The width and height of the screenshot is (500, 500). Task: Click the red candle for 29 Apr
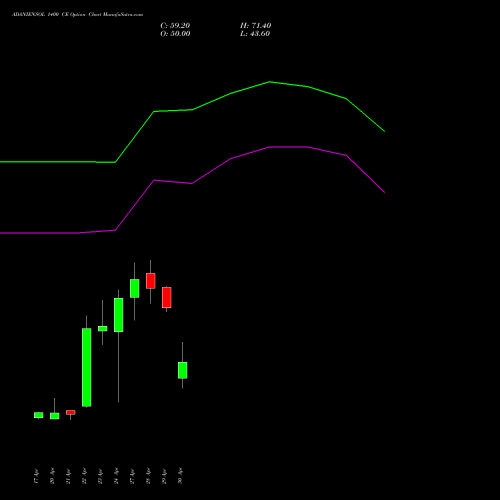click(167, 297)
